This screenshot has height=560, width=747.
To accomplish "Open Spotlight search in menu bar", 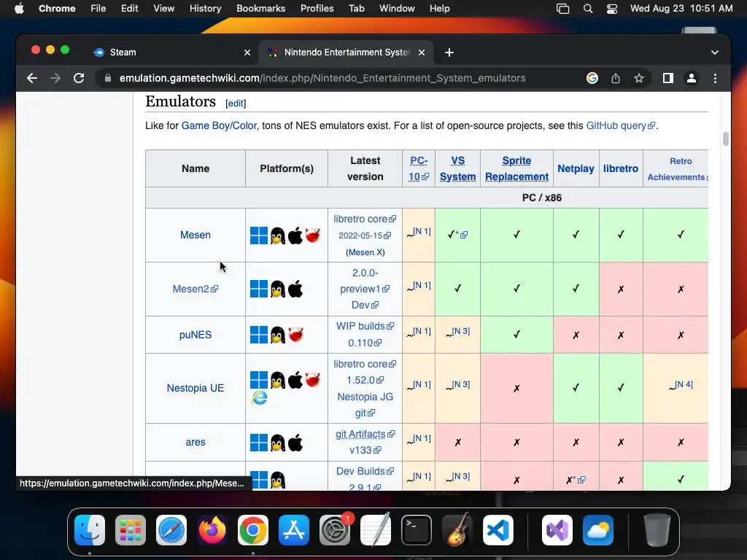I will 588,9.
